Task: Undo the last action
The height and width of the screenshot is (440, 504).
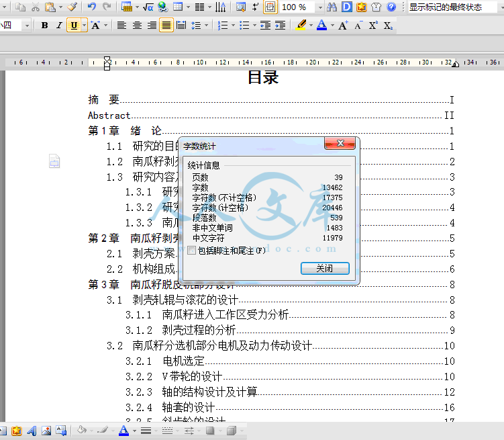Action: click(92, 7)
